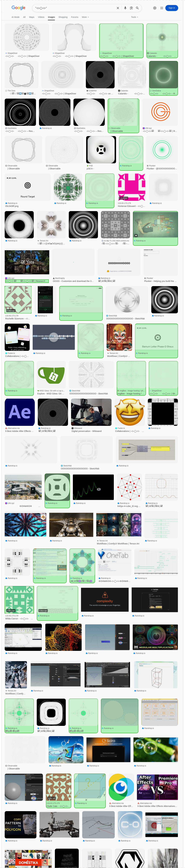Open 'Explore - MSD Gitea' result link
185x868 pixels.
(x=50, y=394)
